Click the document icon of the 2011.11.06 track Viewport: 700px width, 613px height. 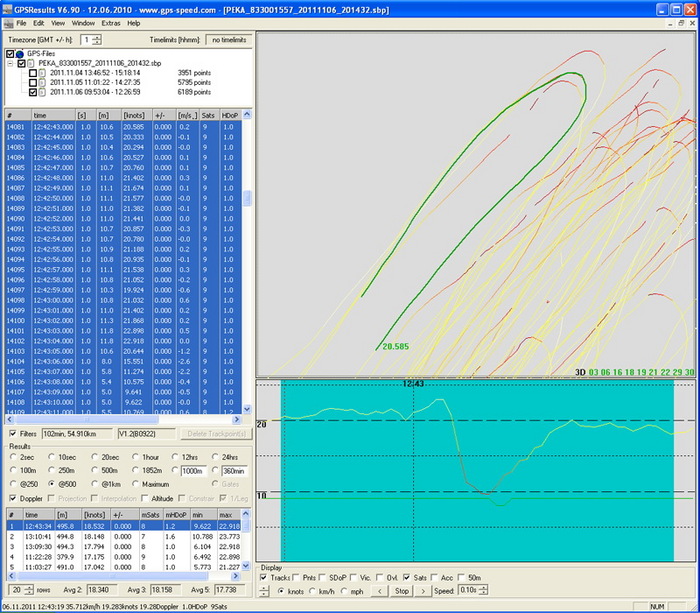pos(43,91)
